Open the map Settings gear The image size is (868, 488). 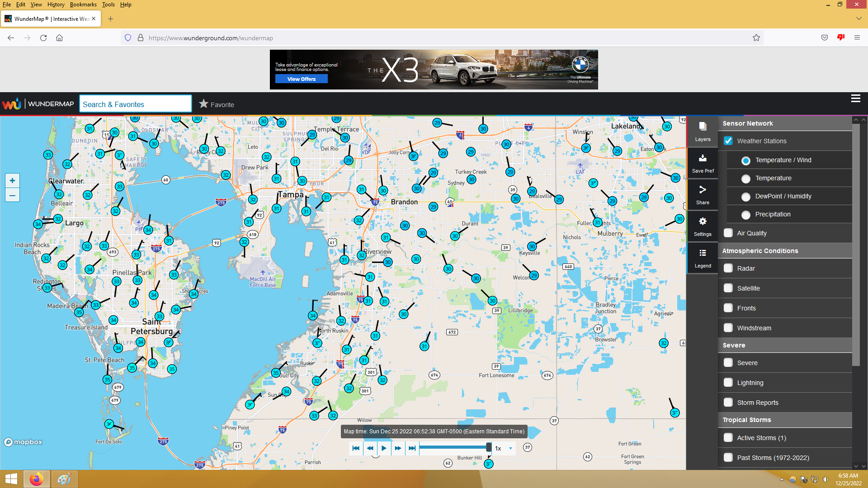(702, 226)
